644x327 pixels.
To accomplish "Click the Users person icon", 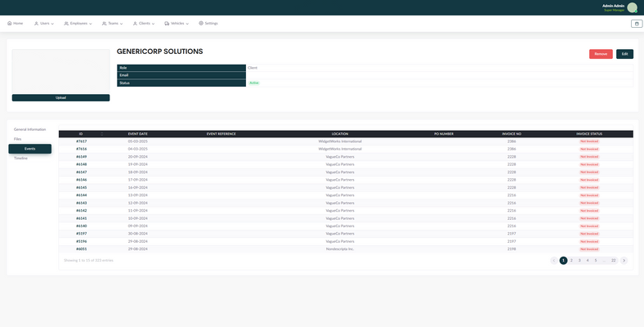I will (36, 24).
